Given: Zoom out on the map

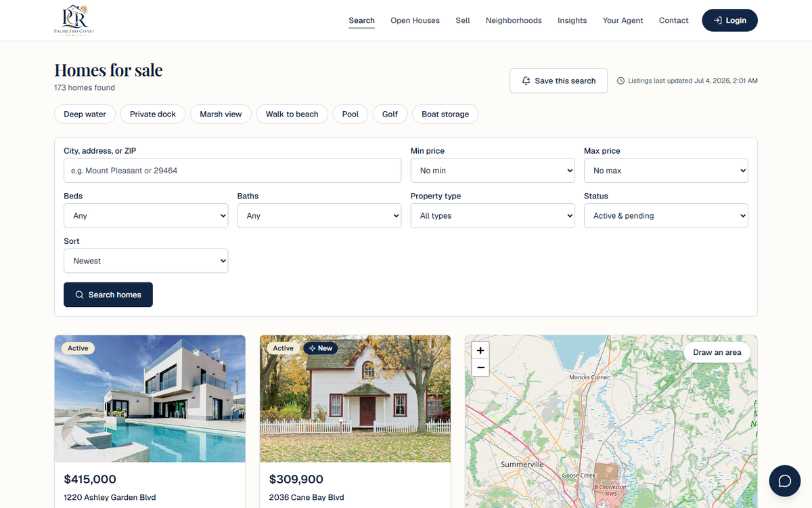Looking at the screenshot, I should 480,368.
